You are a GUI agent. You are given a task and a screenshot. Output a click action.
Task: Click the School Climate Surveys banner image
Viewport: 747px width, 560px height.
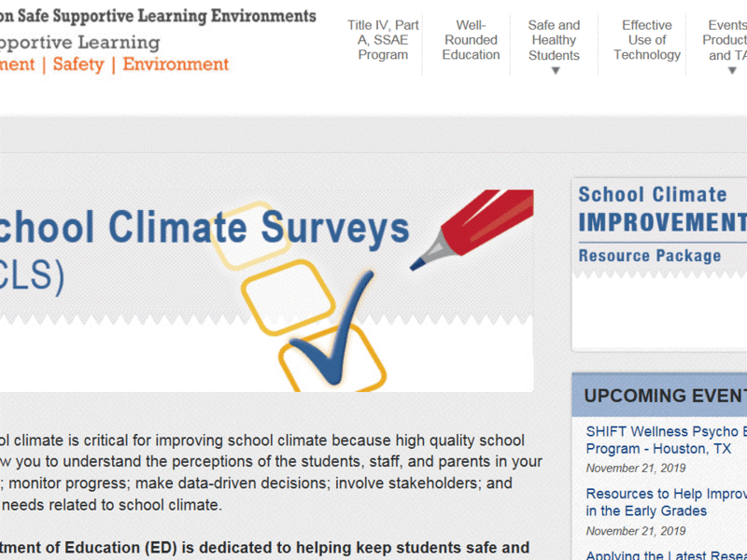coord(267,290)
